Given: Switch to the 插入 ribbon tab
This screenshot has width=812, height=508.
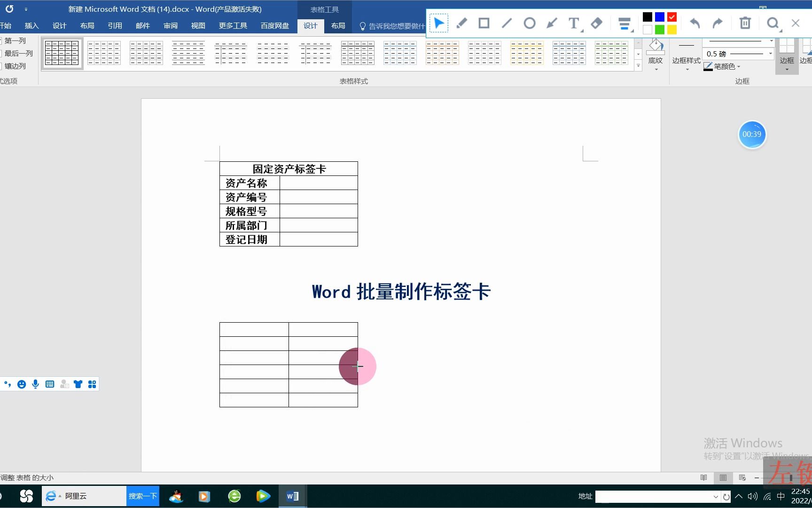Looking at the screenshot, I should 31,26.
